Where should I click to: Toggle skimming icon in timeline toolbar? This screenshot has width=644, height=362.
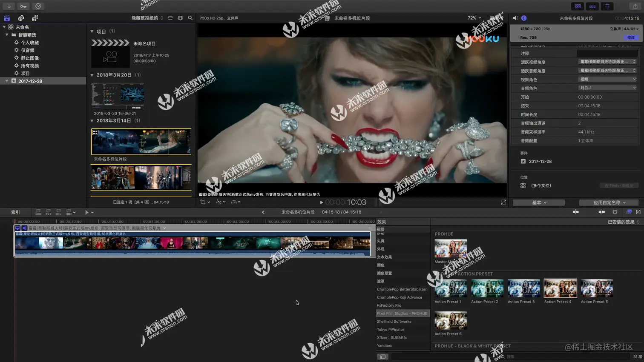[x=576, y=212]
